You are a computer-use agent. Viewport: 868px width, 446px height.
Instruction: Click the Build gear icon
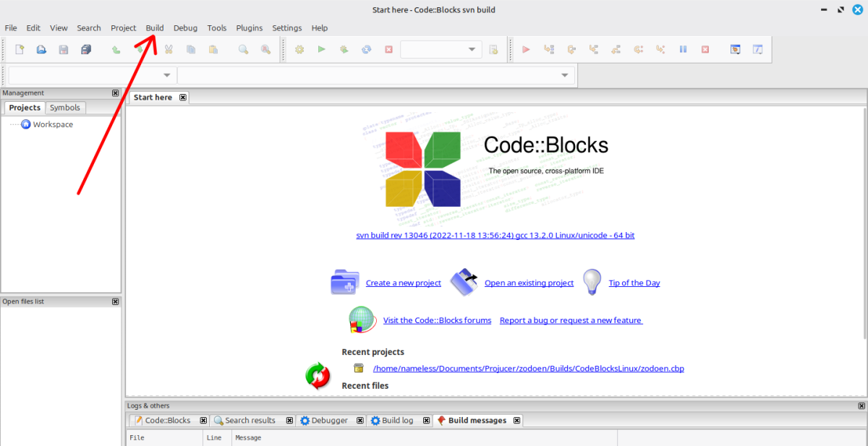coord(299,50)
